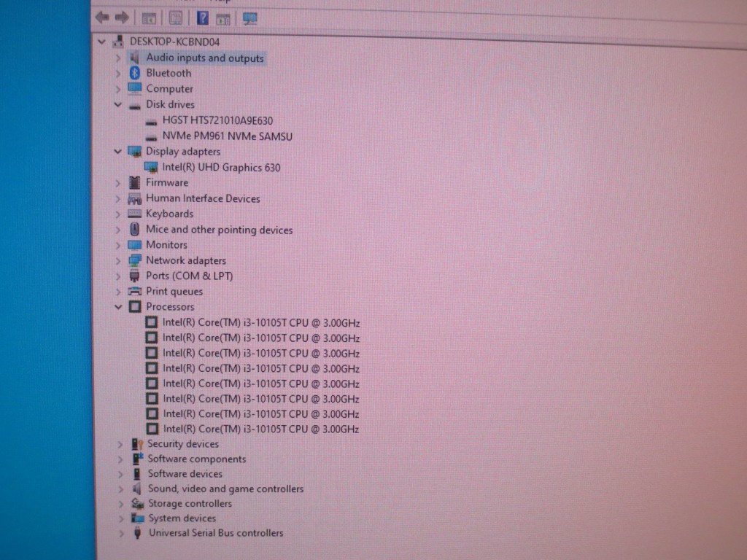Select the Network adapters label
The image size is (747, 560).
(186, 260)
